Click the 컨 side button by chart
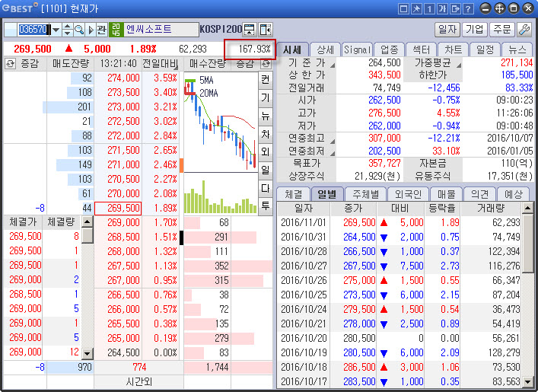 pos(265,79)
